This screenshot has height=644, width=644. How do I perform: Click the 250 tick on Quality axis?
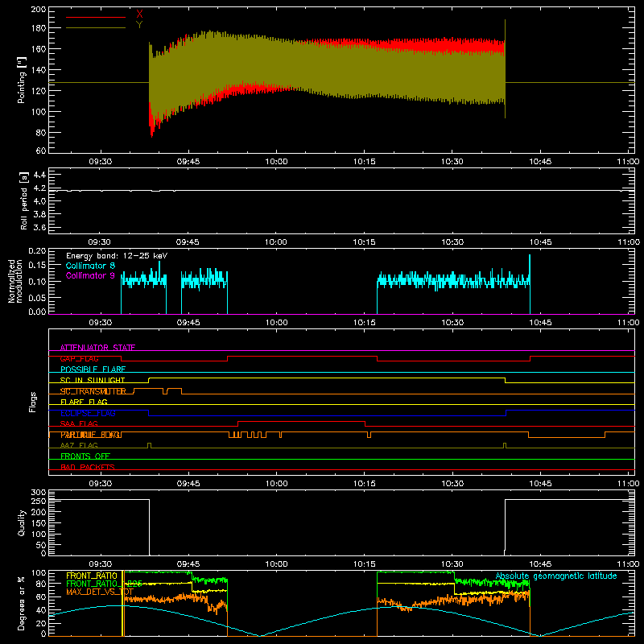click(x=38, y=501)
